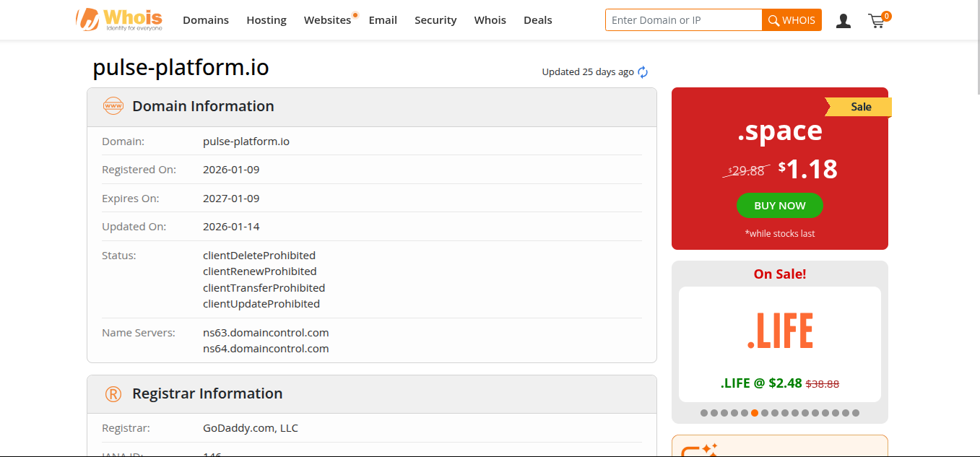Select the last carousel dot

click(856, 413)
